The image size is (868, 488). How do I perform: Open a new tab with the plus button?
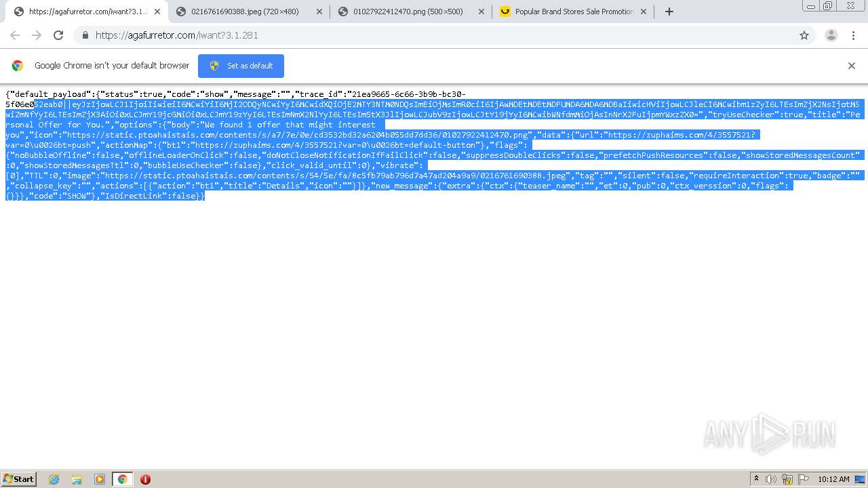pos(669,12)
